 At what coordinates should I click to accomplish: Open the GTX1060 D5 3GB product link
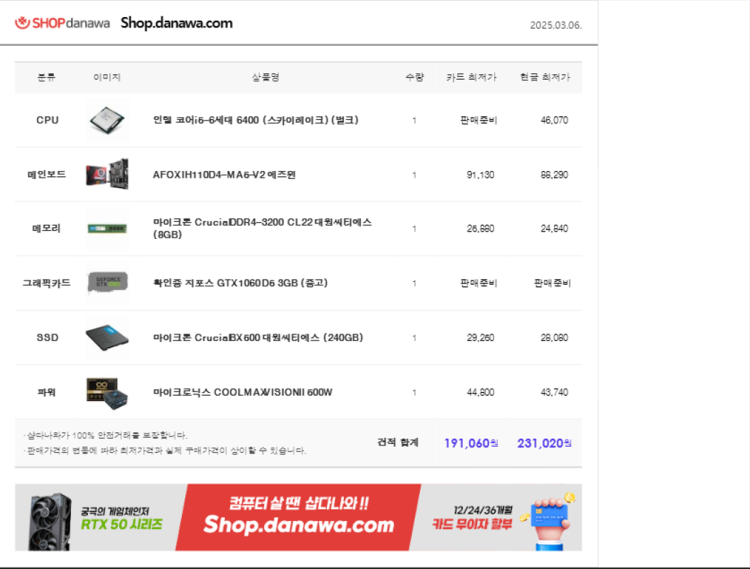[240, 283]
